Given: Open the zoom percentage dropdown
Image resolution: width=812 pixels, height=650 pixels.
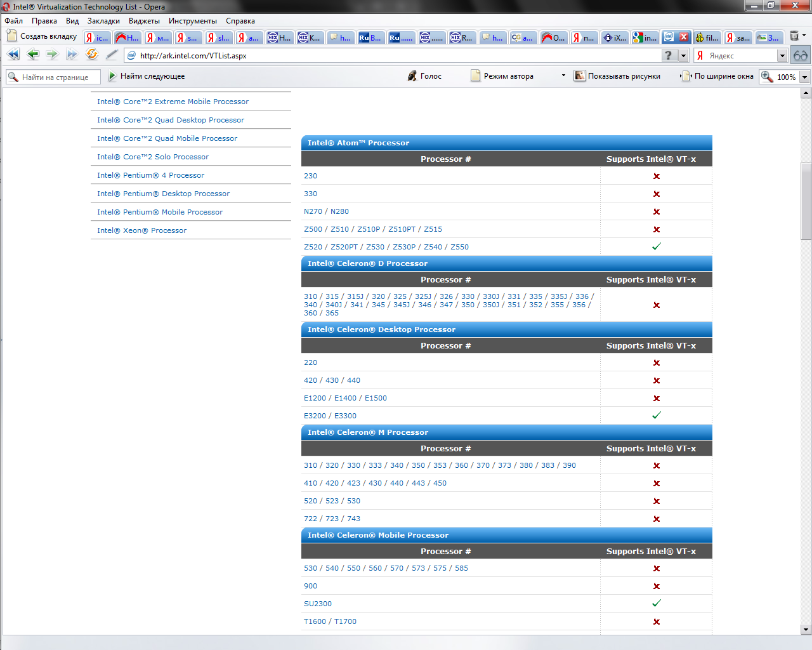Looking at the screenshot, I should 804,77.
